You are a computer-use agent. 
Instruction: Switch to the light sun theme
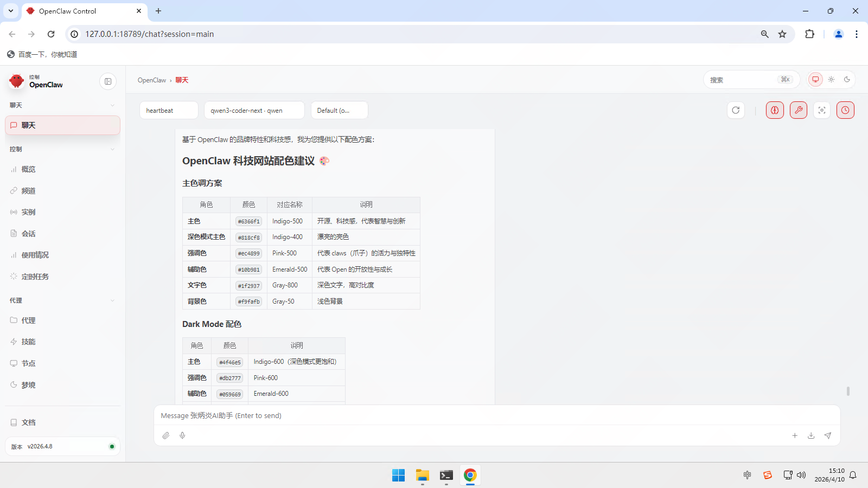click(x=831, y=79)
